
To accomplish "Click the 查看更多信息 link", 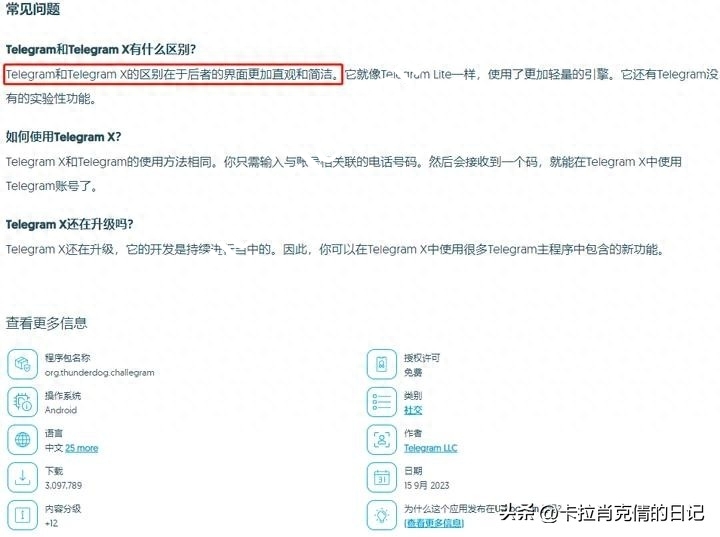I will pos(434,523).
